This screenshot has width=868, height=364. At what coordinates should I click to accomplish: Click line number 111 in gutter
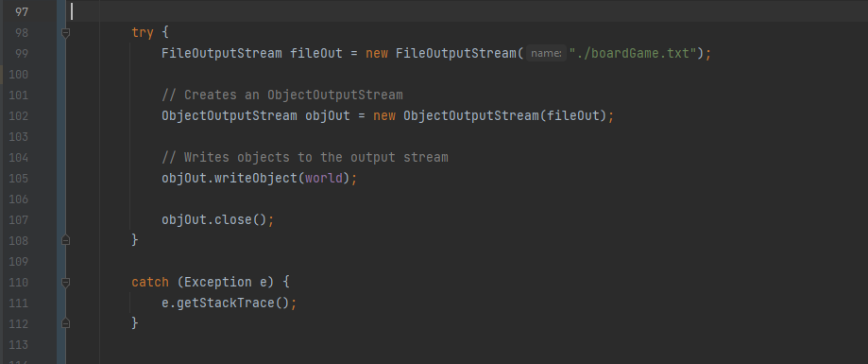(x=19, y=303)
